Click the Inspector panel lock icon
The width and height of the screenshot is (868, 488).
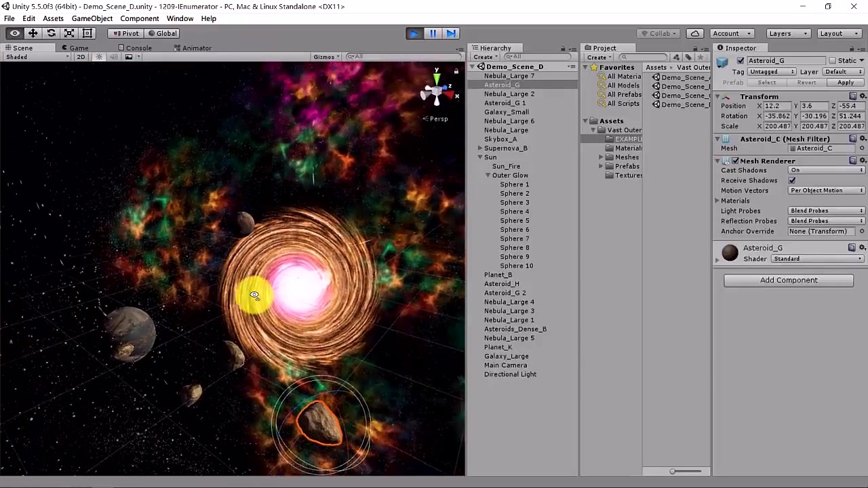(x=853, y=48)
